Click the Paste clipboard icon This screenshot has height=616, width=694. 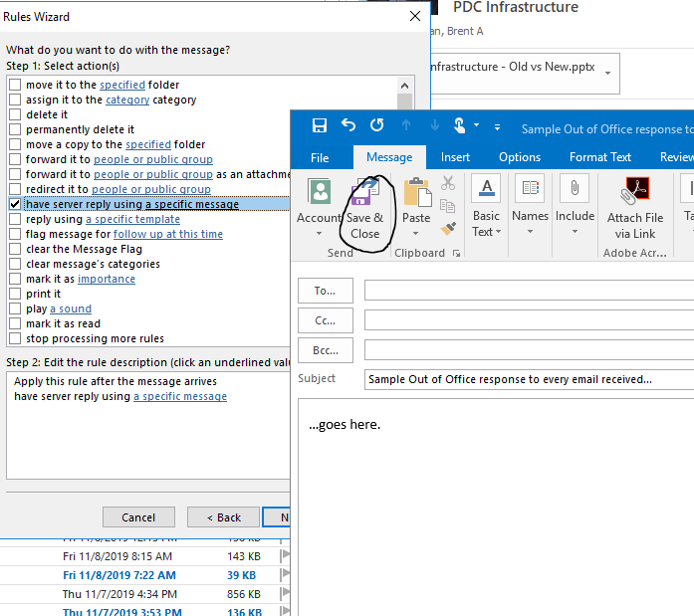click(x=416, y=192)
